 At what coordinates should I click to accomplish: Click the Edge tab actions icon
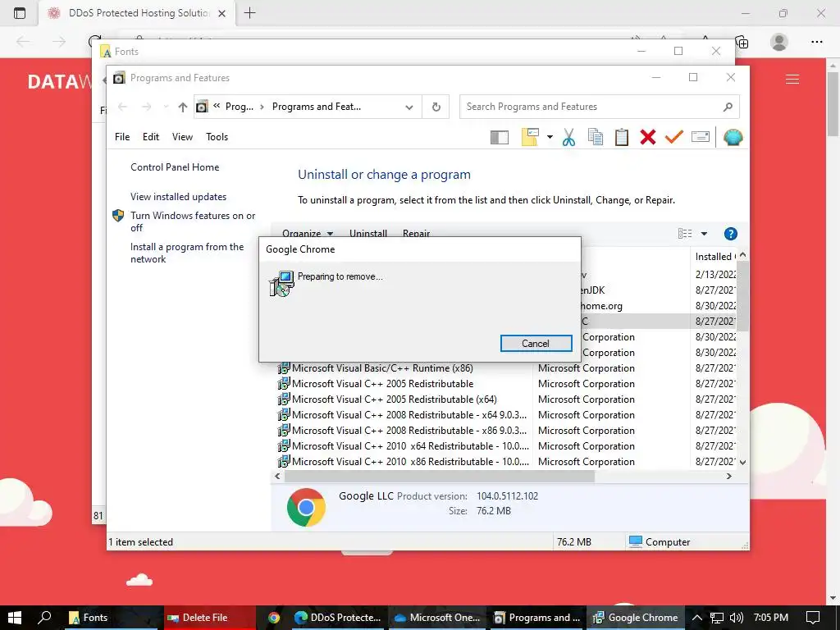tap(20, 13)
